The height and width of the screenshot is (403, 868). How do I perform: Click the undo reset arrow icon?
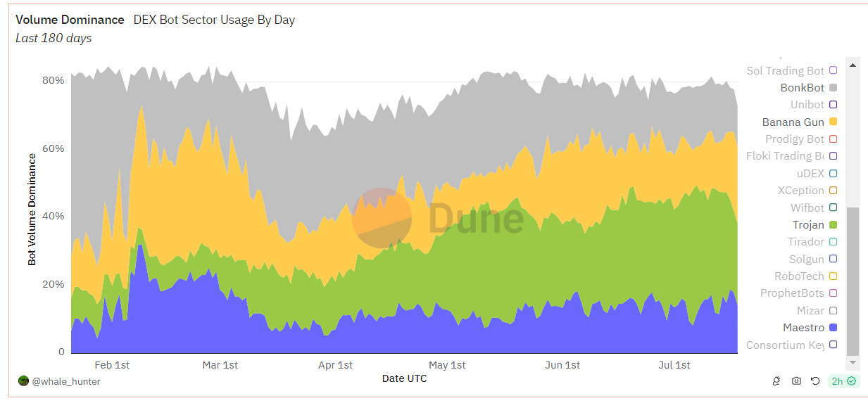click(x=815, y=380)
